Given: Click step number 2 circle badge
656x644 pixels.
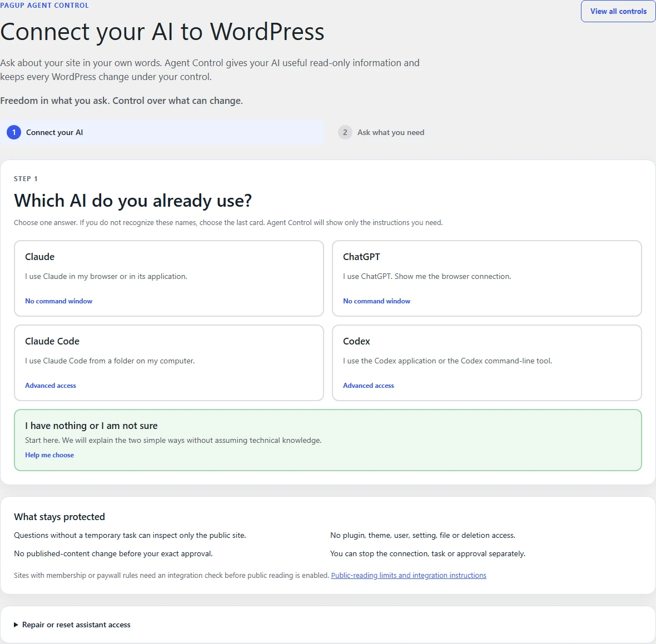Looking at the screenshot, I should (345, 133).
